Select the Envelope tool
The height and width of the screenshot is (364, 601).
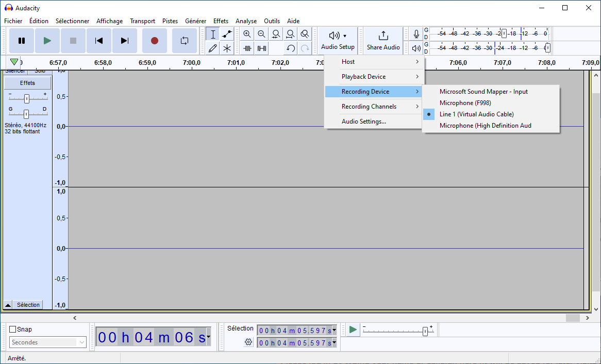point(227,34)
